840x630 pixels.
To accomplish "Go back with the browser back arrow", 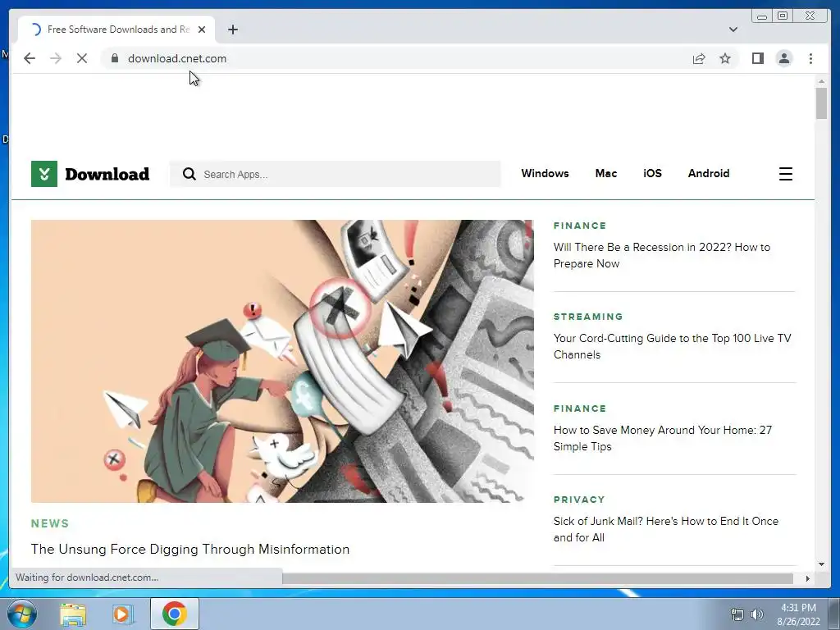I will click(x=30, y=58).
